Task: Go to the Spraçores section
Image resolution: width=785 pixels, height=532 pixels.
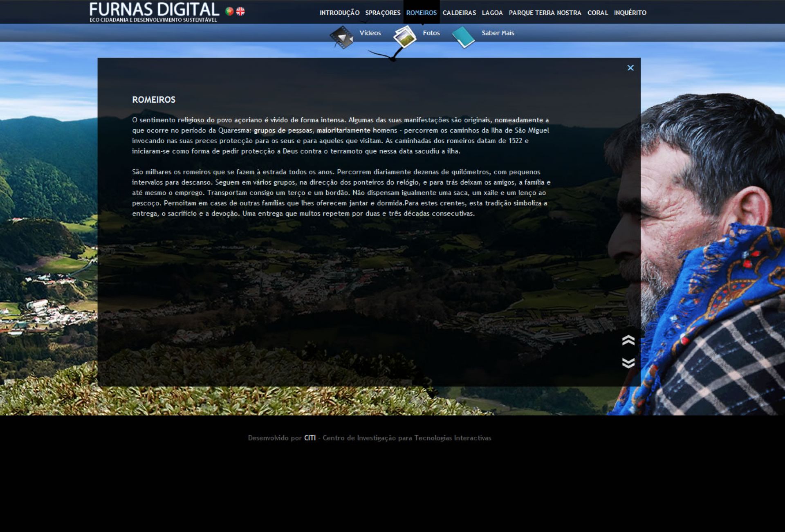Action: click(x=383, y=13)
